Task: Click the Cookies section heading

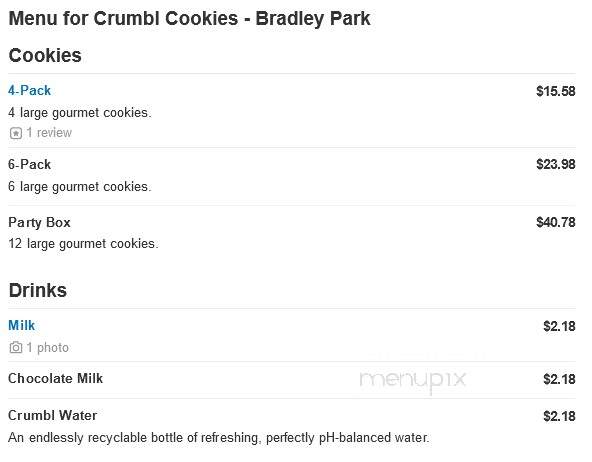Action: (x=45, y=55)
